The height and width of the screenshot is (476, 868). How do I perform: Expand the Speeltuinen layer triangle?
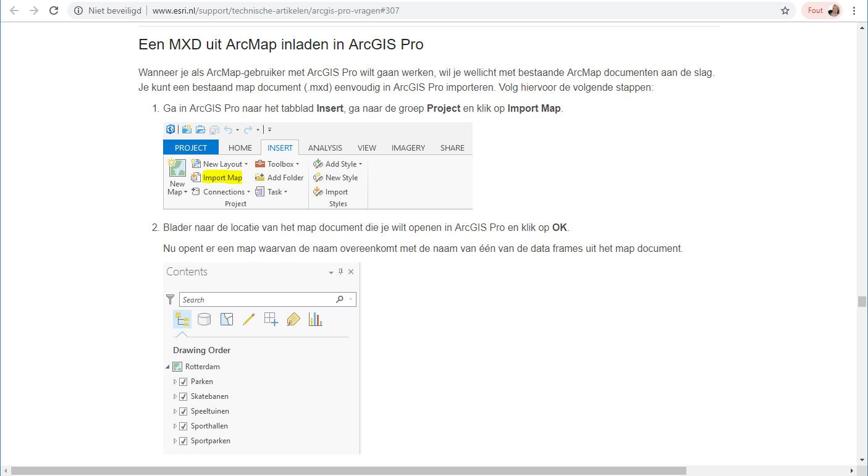click(175, 411)
